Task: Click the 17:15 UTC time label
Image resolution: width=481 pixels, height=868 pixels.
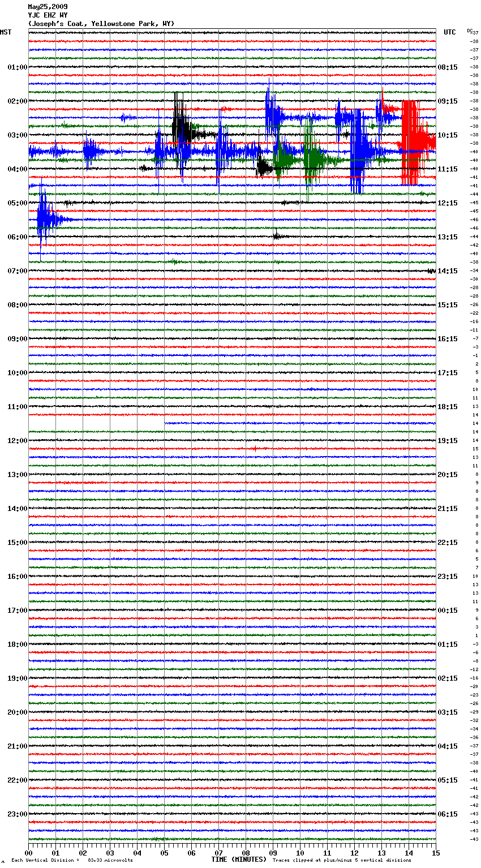Action: [x=448, y=373]
